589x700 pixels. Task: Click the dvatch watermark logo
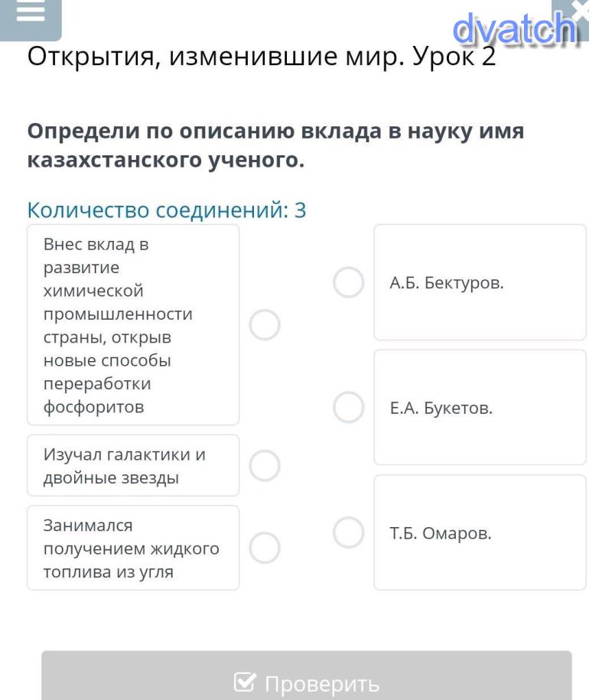(513, 29)
